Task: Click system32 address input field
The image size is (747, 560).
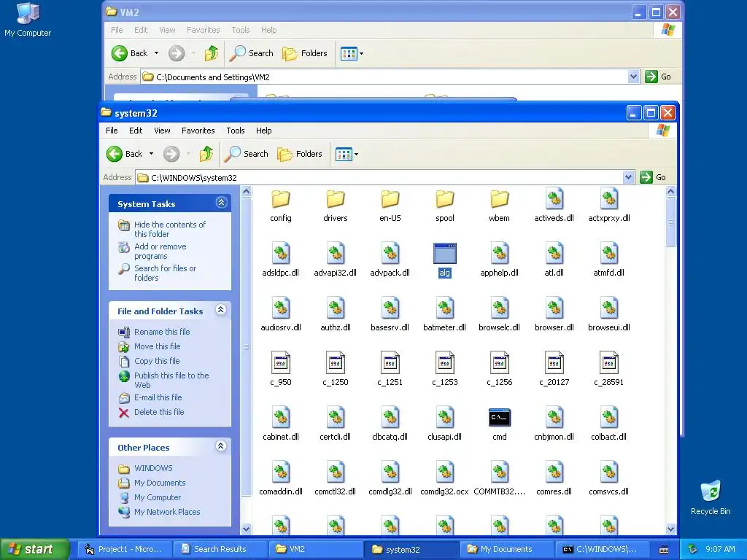Action: tap(379, 177)
